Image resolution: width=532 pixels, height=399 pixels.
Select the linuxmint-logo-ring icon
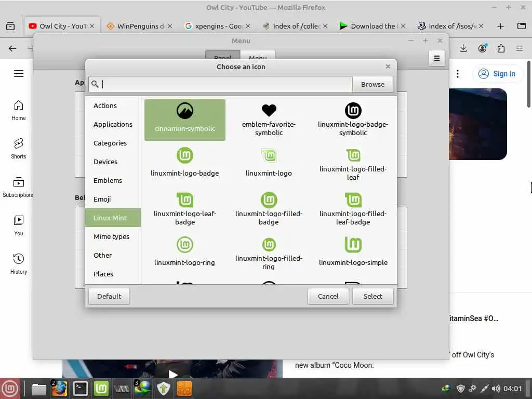pos(184,252)
